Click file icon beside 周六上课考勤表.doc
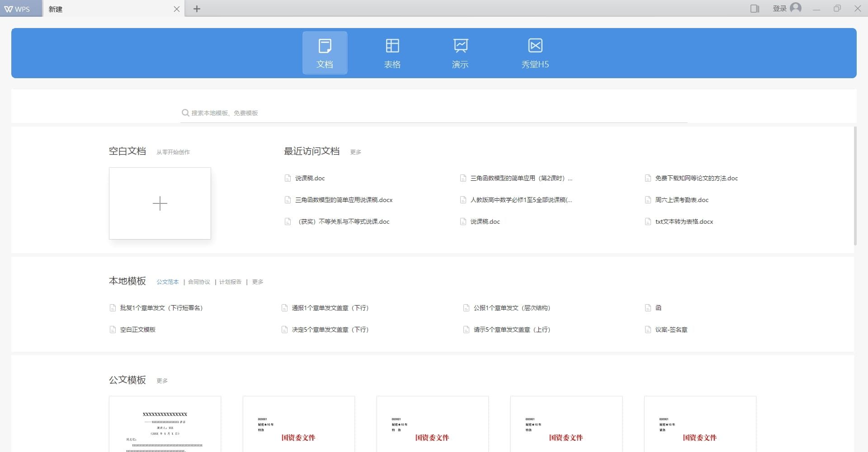Viewport: 868px width, 452px height. (648, 200)
